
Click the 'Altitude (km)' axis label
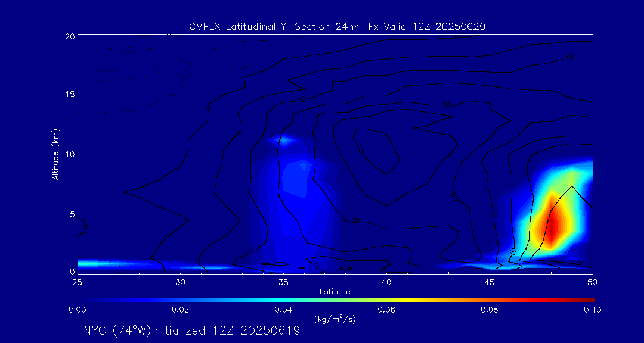tap(55, 154)
